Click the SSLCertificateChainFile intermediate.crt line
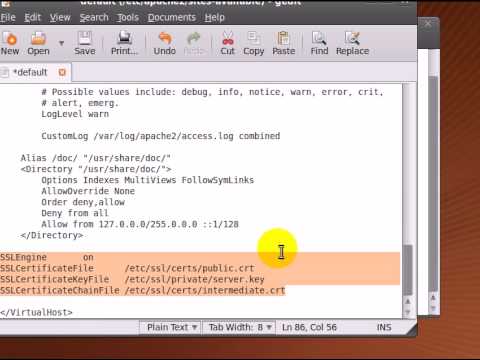The width and height of the screenshot is (480, 360). coord(143,290)
